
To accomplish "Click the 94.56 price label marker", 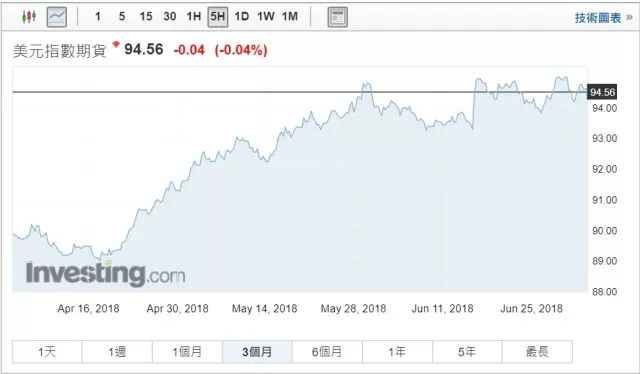I will click(x=602, y=92).
